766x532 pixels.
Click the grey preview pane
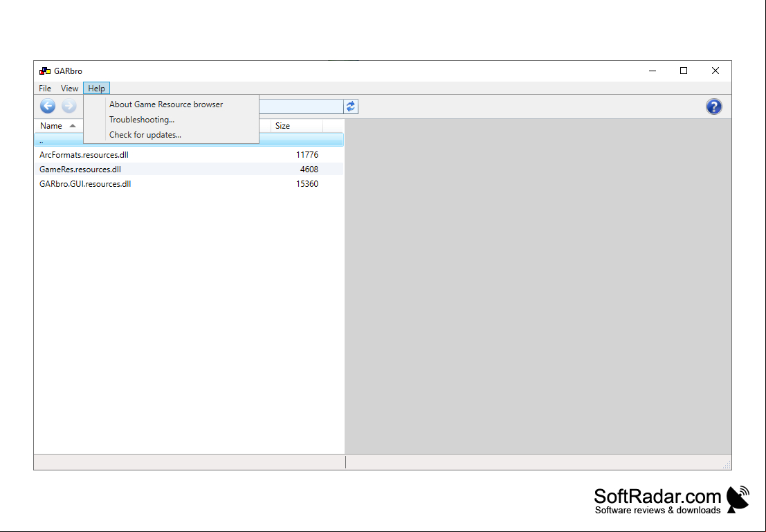538,286
